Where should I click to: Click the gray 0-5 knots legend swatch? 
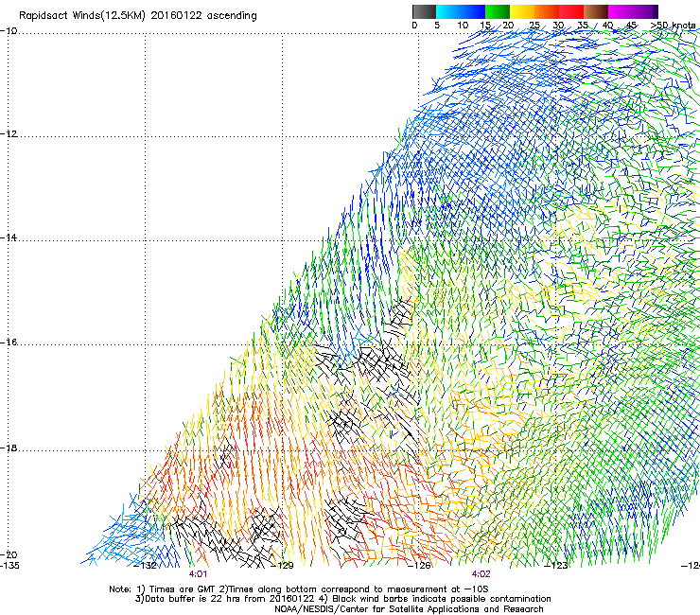424,11
